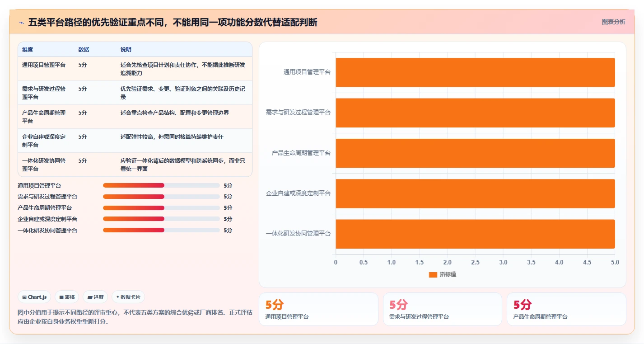The image size is (644, 344).
Task: Click the 数据 column header
Action: pos(84,49)
